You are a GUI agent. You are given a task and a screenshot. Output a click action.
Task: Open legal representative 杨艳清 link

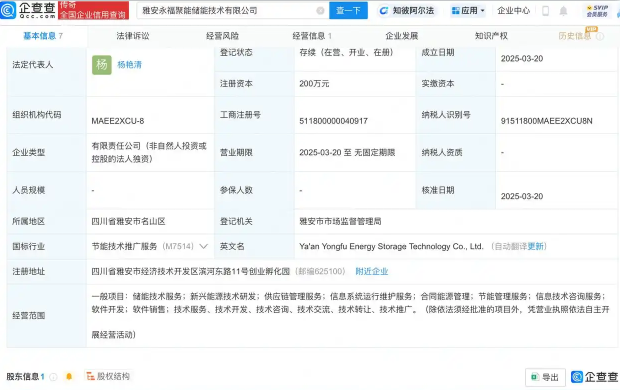(129, 64)
